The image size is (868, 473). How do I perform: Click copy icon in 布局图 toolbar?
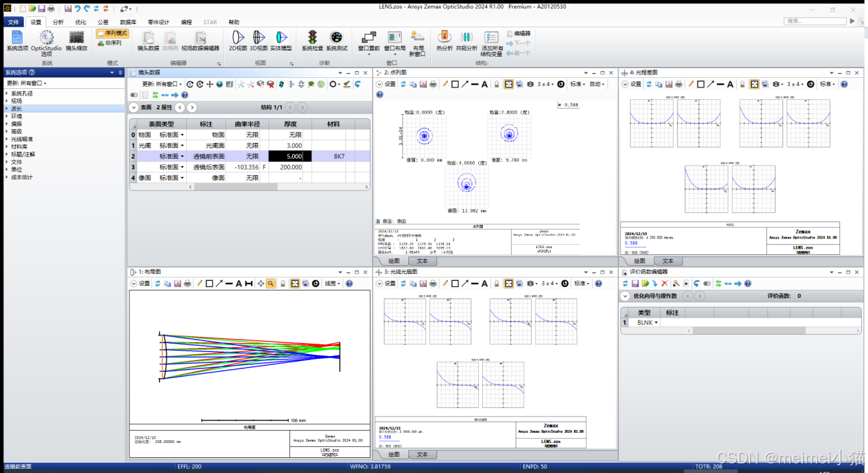167,283
